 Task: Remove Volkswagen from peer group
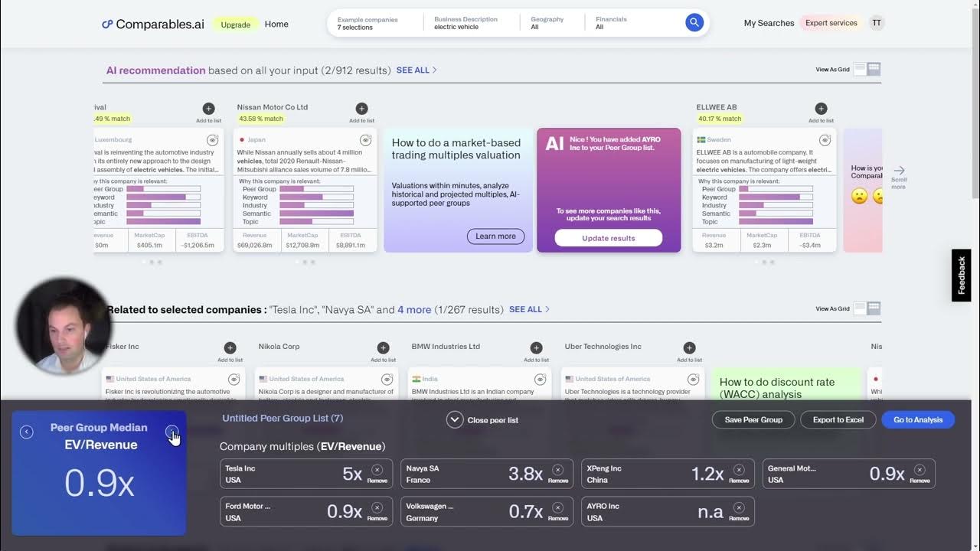tap(557, 507)
